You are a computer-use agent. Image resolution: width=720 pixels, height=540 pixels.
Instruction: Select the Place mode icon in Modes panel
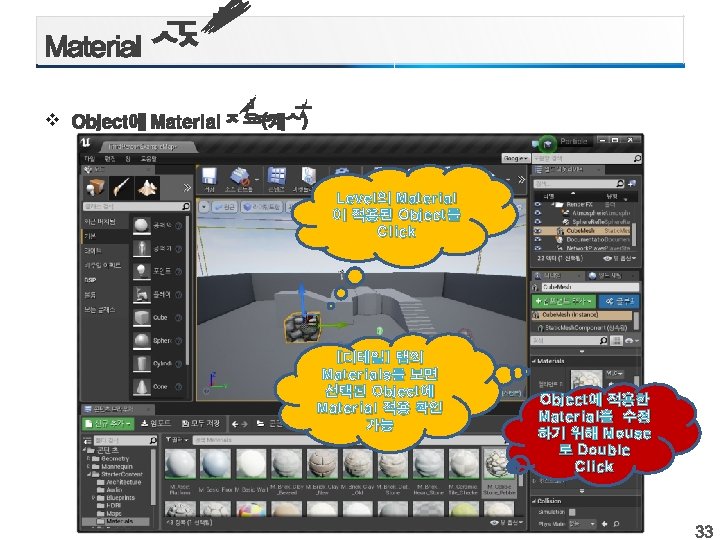click(x=96, y=188)
